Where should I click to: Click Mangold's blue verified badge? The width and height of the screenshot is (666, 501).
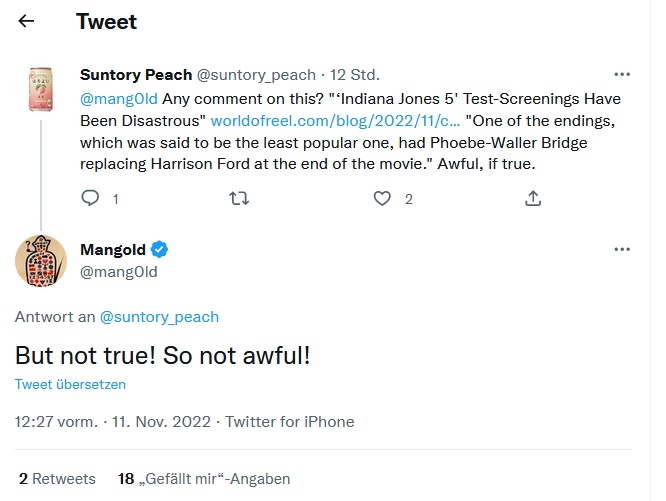pyautogui.click(x=159, y=250)
